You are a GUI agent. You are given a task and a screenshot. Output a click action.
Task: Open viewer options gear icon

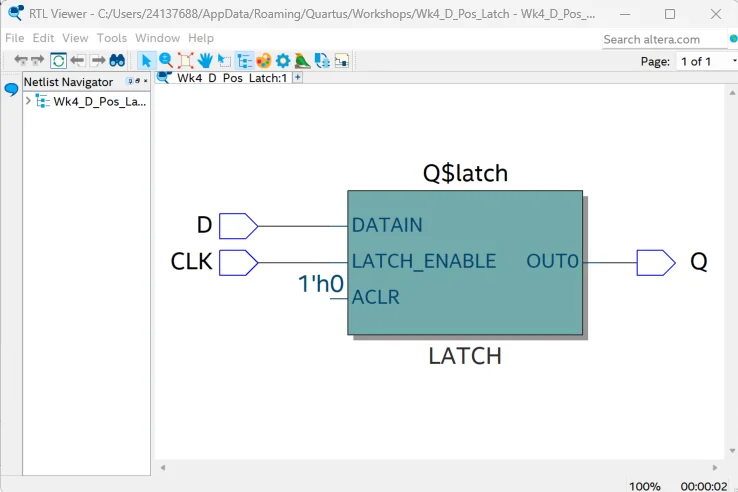point(283,61)
